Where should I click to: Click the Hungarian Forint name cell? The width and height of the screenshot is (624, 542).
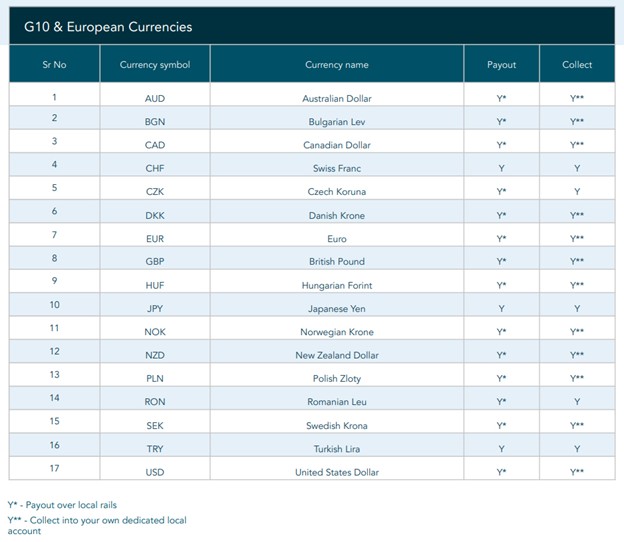click(336, 285)
